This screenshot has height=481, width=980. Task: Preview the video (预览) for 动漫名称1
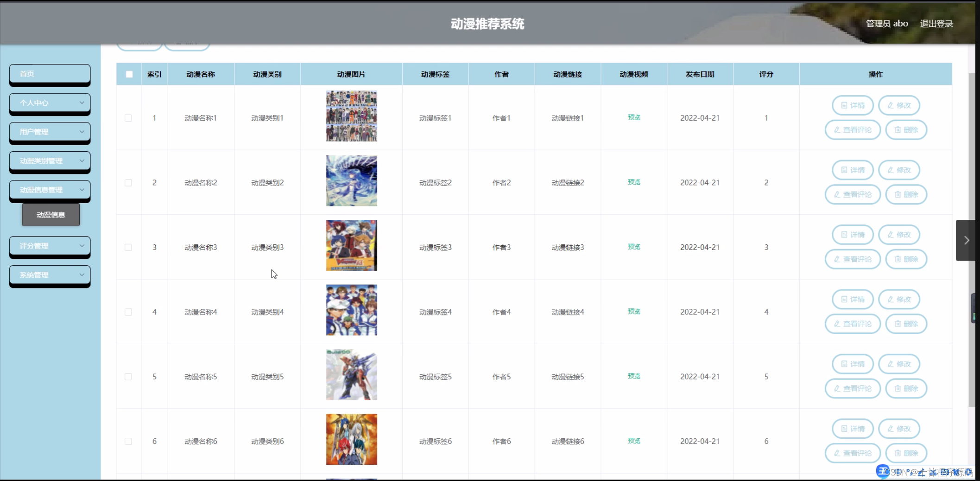pos(634,117)
